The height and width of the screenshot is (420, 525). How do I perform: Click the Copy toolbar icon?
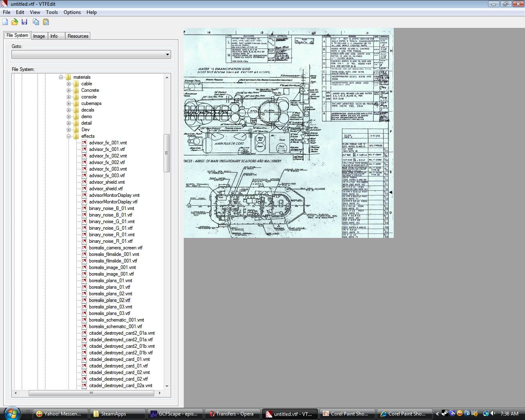pyautogui.click(x=36, y=22)
